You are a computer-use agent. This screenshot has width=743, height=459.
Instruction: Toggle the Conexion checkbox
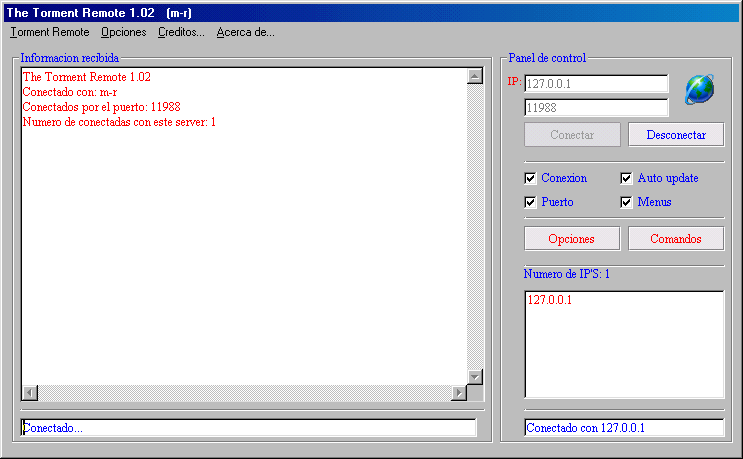click(x=531, y=179)
